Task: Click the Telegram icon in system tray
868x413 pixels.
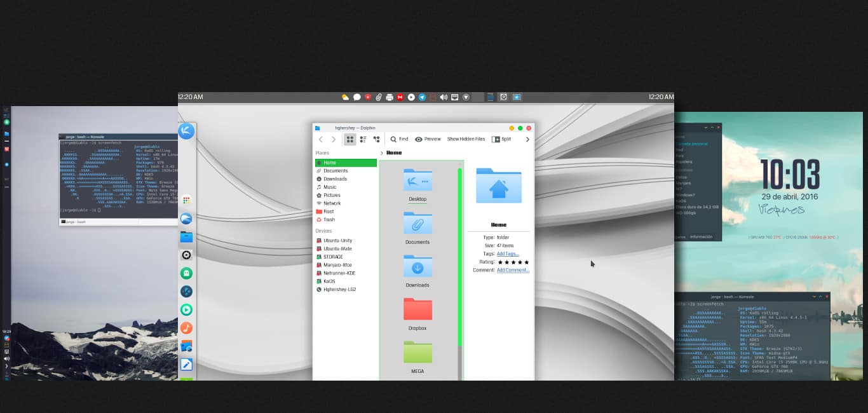Action: coord(422,97)
